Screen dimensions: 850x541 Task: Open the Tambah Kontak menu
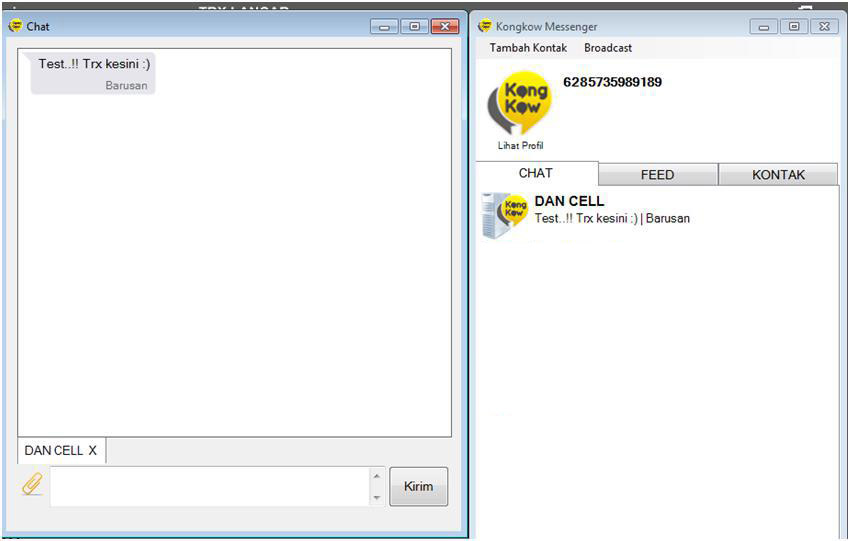point(528,48)
